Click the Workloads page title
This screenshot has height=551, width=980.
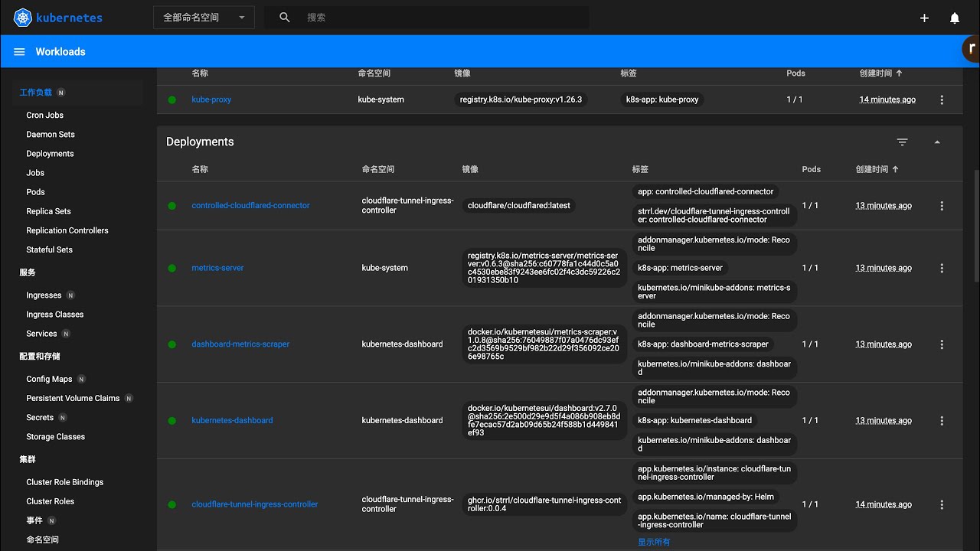coord(60,52)
